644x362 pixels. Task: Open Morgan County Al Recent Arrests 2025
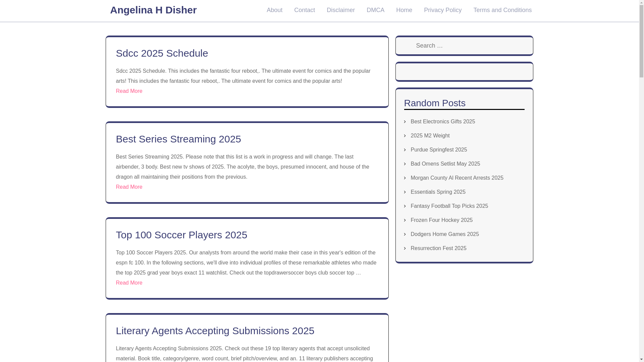[457, 178]
